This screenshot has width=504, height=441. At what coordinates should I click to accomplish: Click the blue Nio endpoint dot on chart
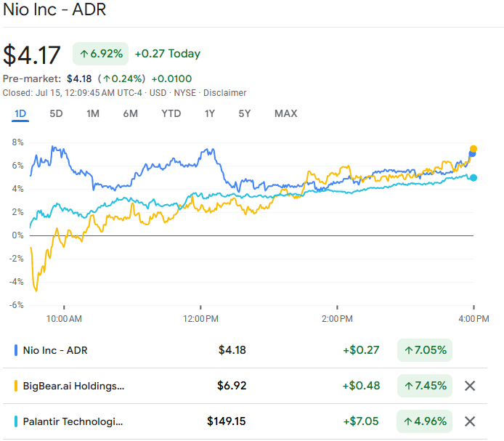pos(472,154)
